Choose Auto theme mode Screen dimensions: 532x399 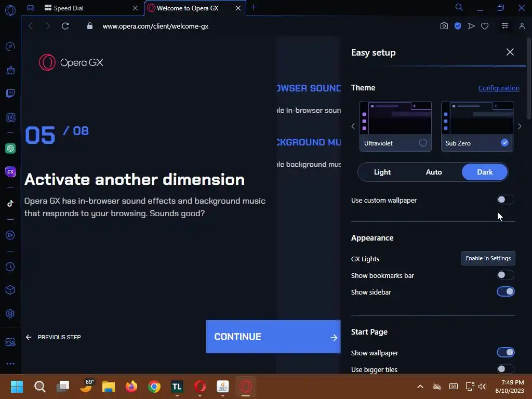tap(434, 172)
